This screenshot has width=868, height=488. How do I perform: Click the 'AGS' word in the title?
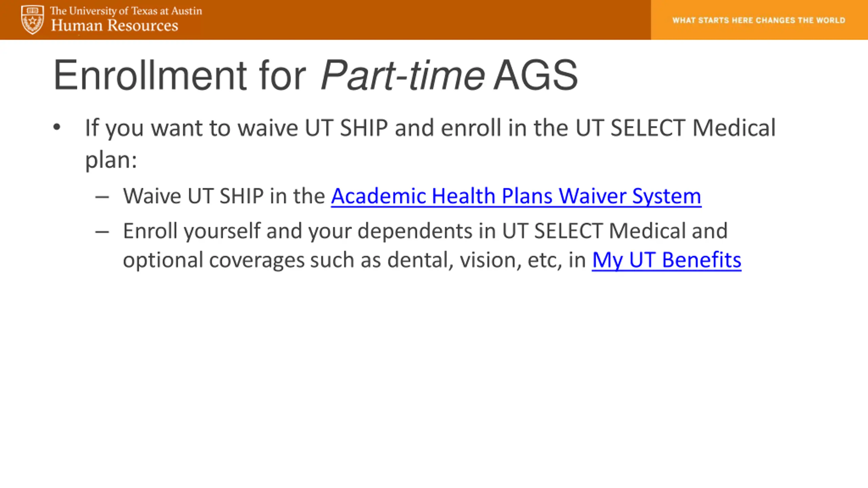(535, 75)
